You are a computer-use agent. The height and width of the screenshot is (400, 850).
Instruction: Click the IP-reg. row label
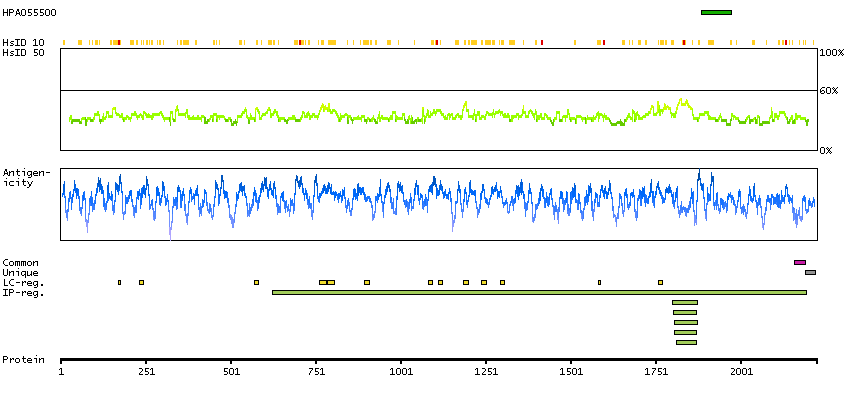22,293
